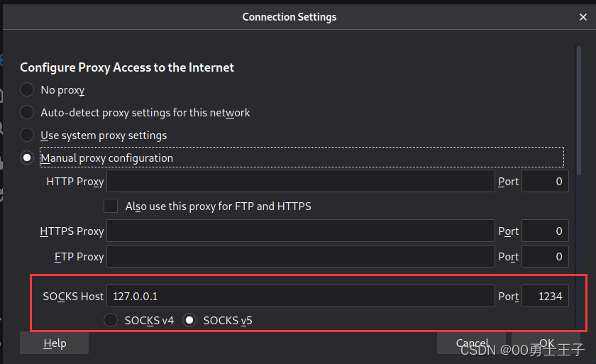Close the Connection Settings dialog
Screen dimensions: 596x364
point(583,17)
